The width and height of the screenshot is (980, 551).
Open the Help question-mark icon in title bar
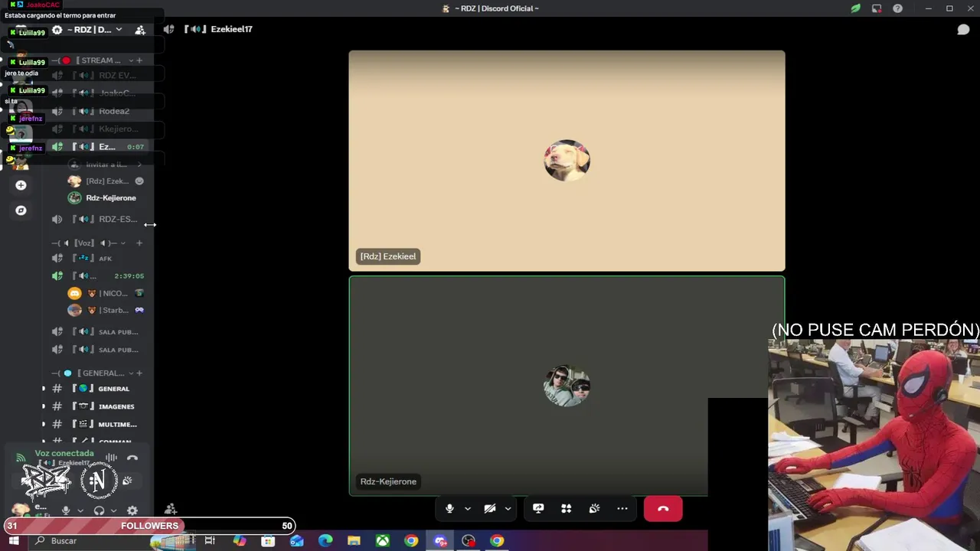pos(897,8)
